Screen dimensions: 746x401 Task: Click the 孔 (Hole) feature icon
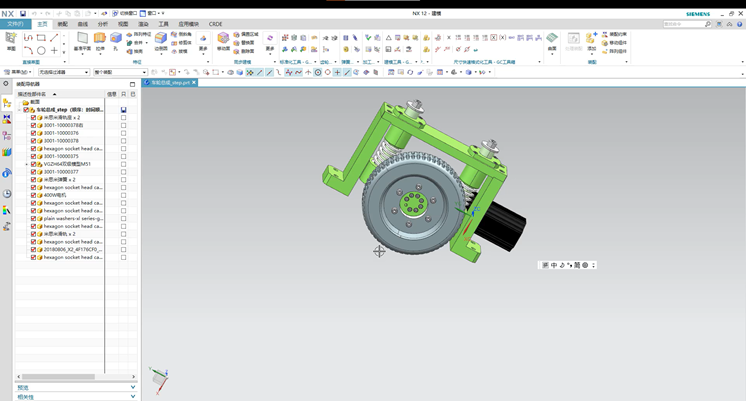click(116, 40)
